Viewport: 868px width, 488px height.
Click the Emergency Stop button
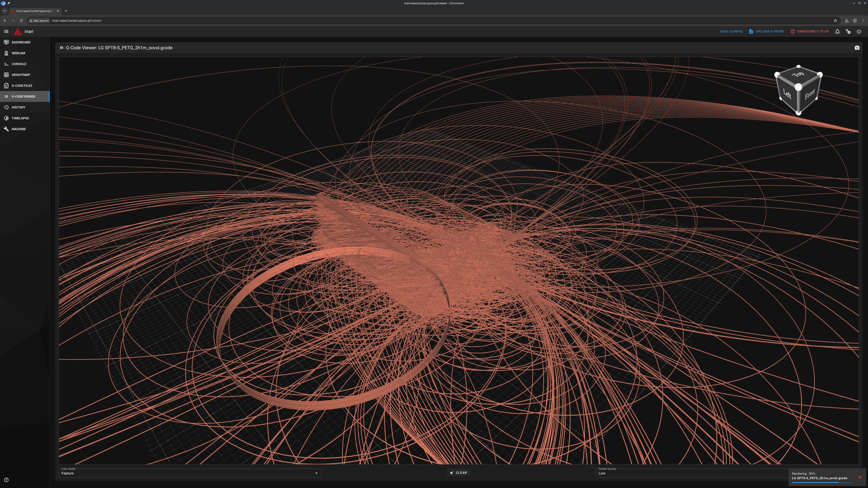point(810,31)
